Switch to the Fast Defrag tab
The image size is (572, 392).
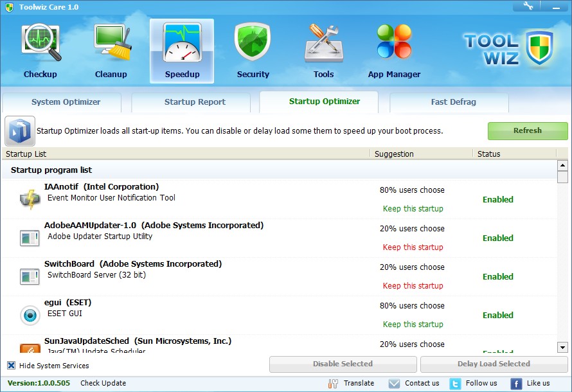coord(449,102)
